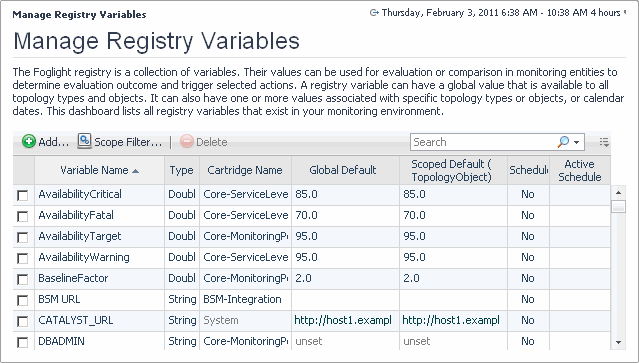The width and height of the screenshot is (639, 363).
Task: Open the time range dropdown at top right
Action: (625, 12)
